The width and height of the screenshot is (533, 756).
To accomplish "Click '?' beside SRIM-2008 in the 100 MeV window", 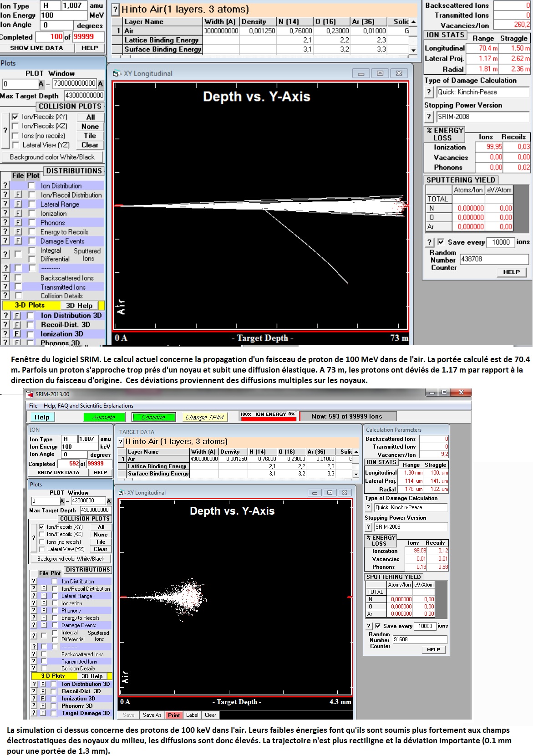I will pyautogui.click(x=429, y=117).
